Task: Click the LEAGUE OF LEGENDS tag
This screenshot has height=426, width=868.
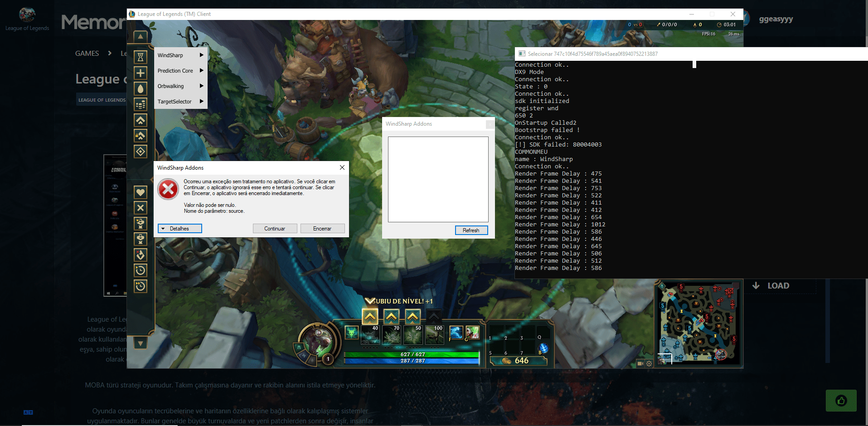Action: pyautogui.click(x=102, y=100)
